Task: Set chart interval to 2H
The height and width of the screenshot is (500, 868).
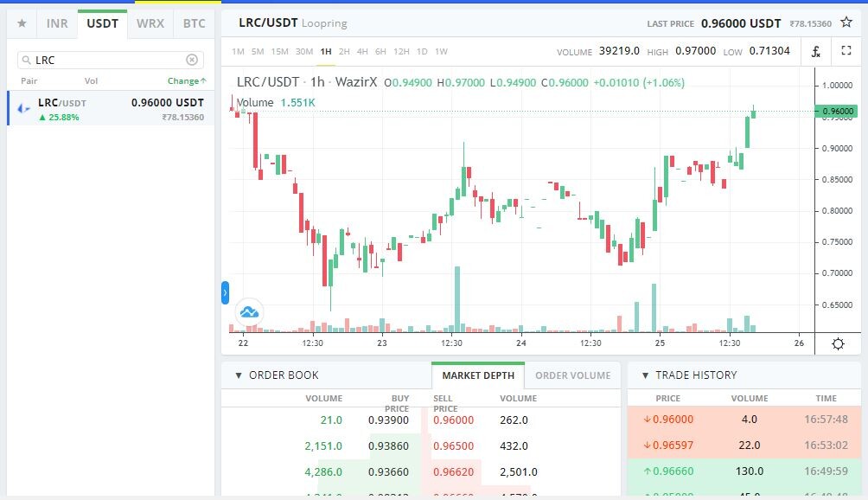Action: 344,52
